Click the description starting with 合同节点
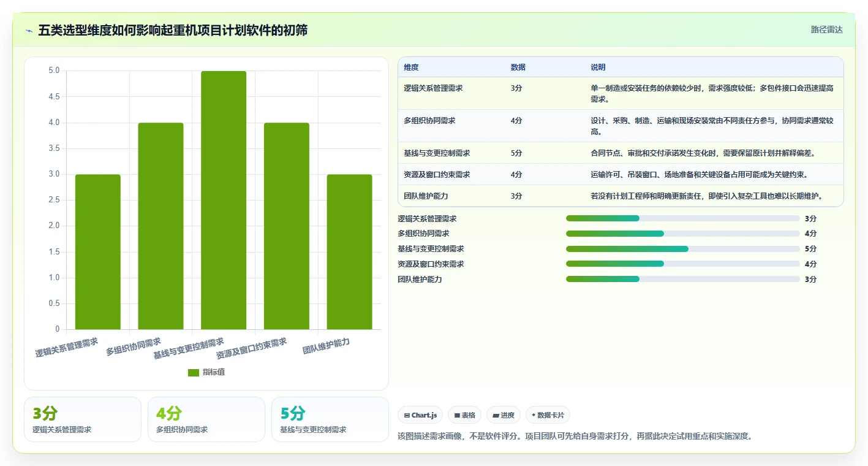 click(x=703, y=153)
